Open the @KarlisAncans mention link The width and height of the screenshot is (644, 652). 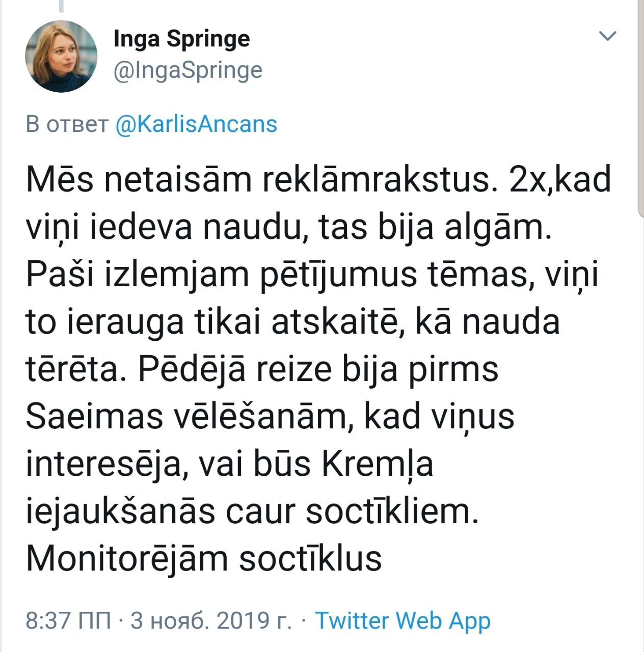[196, 124]
